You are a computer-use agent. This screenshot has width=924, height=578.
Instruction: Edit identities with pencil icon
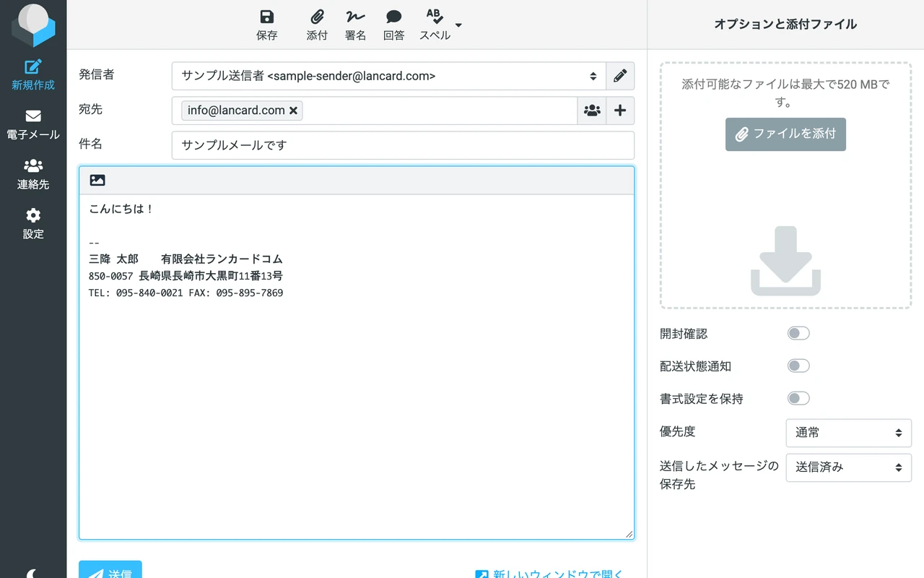[620, 76]
